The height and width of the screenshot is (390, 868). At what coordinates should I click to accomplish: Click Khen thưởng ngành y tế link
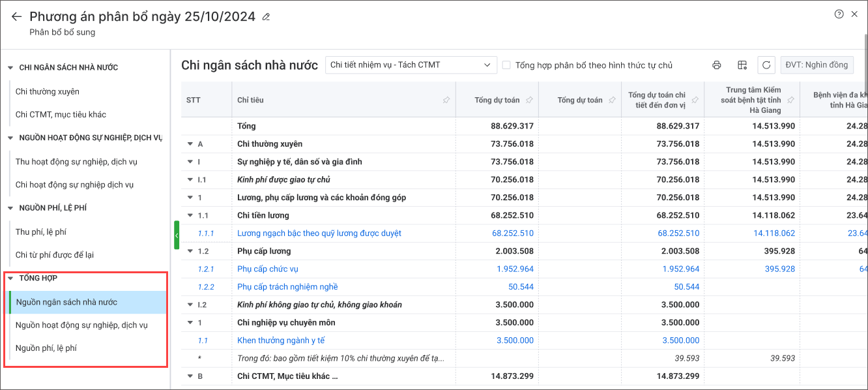pos(281,340)
